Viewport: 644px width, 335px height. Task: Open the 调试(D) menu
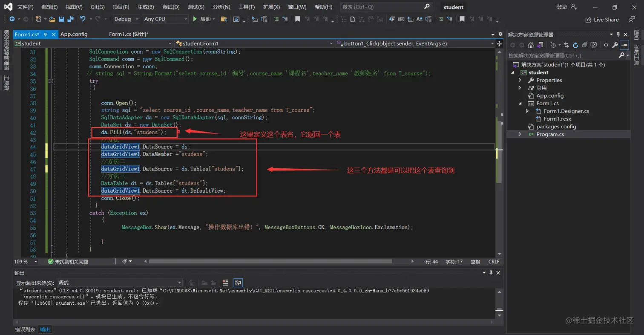click(x=171, y=7)
